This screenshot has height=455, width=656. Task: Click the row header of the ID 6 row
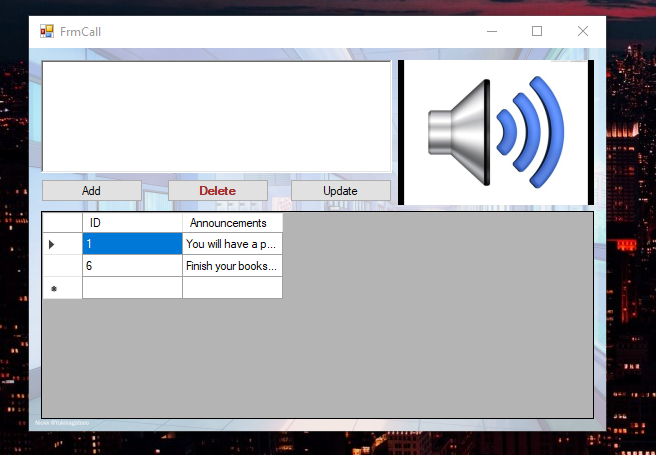[62, 266]
